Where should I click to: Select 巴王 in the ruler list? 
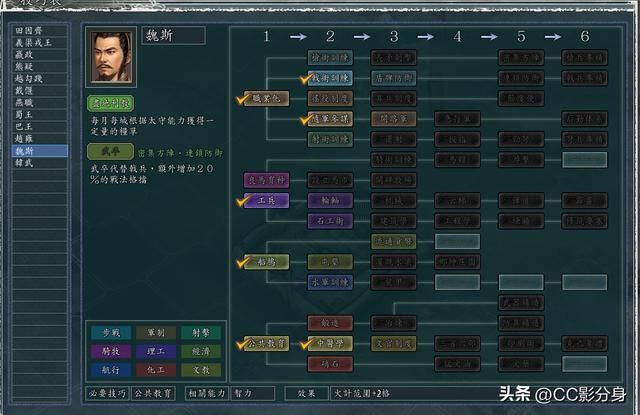point(40,126)
